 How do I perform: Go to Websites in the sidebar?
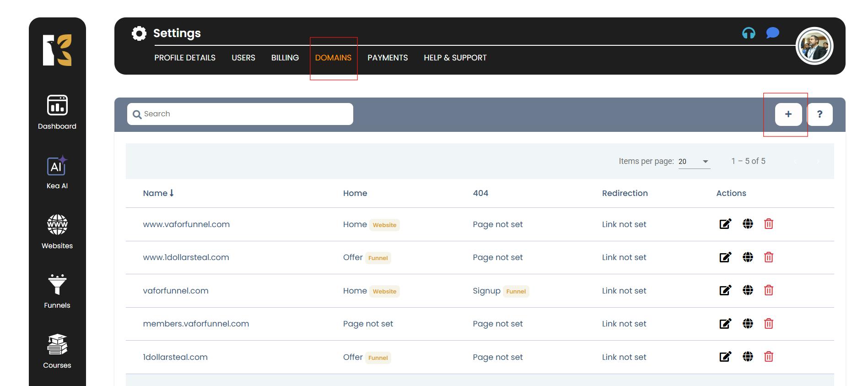point(57,232)
